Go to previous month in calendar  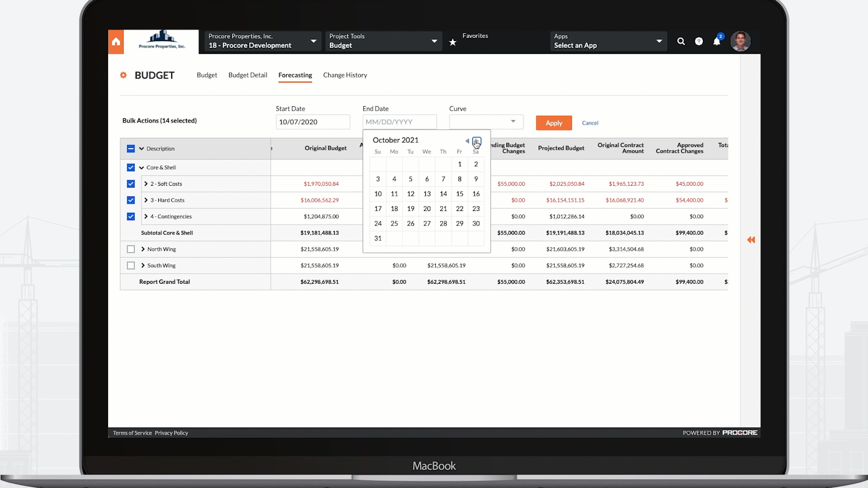tap(467, 141)
